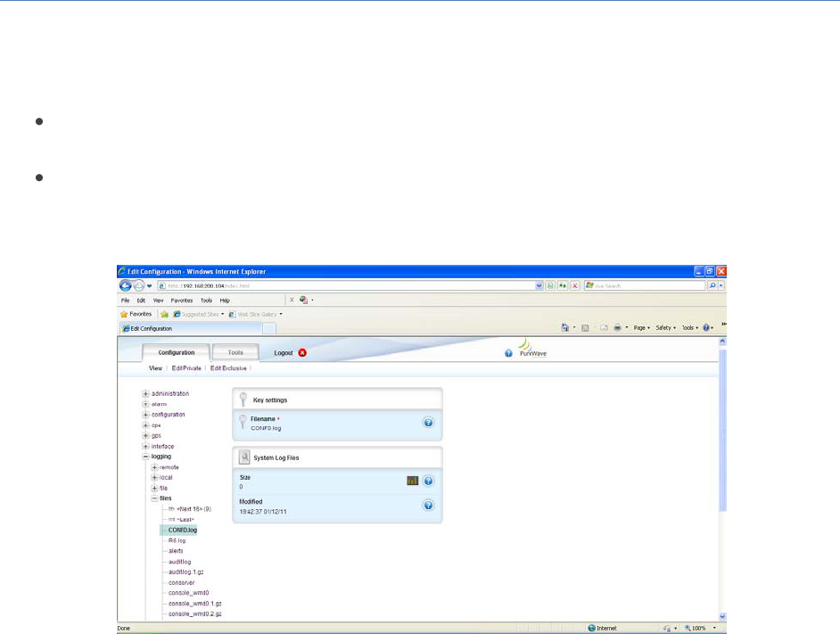The width and height of the screenshot is (840, 634).
Task: Click the toolbar icon right of menu bar X
Action: tap(304, 301)
